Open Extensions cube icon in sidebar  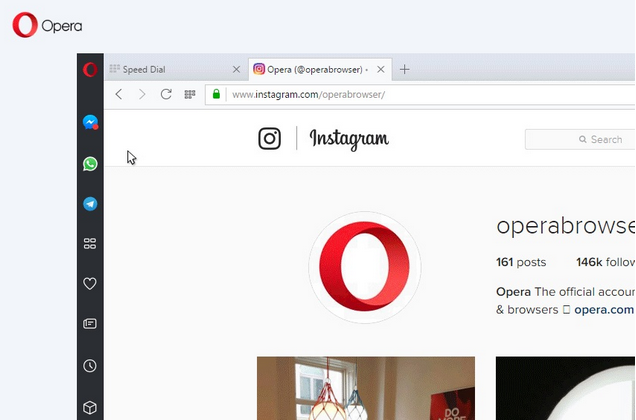point(90,407)
